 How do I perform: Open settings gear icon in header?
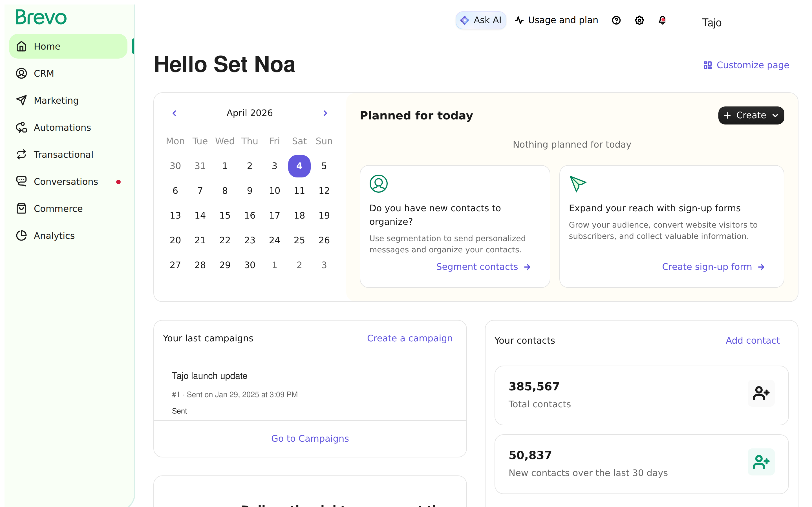pyautogui.click(x=639, y=20)
